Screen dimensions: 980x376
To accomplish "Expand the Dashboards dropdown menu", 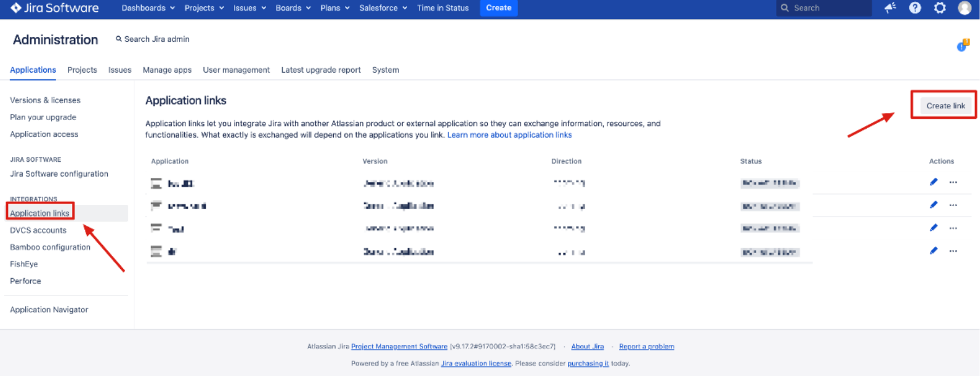I will (148, 8).
